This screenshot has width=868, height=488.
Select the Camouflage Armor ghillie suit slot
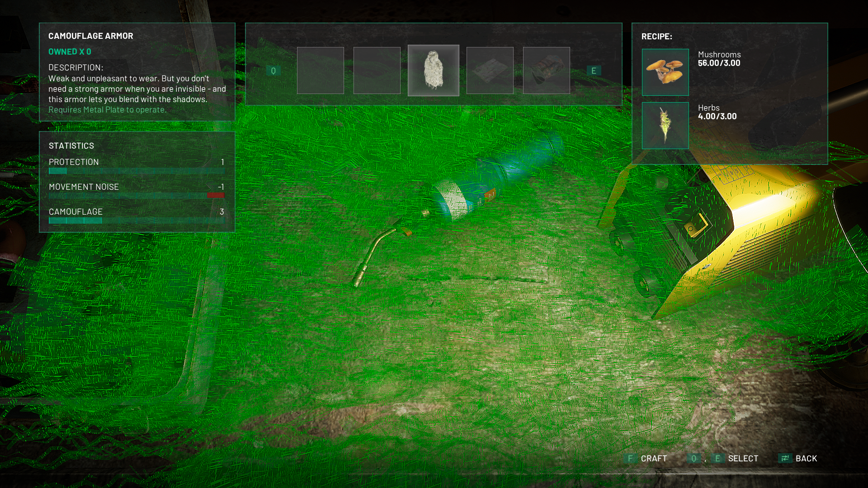point(433,70)
